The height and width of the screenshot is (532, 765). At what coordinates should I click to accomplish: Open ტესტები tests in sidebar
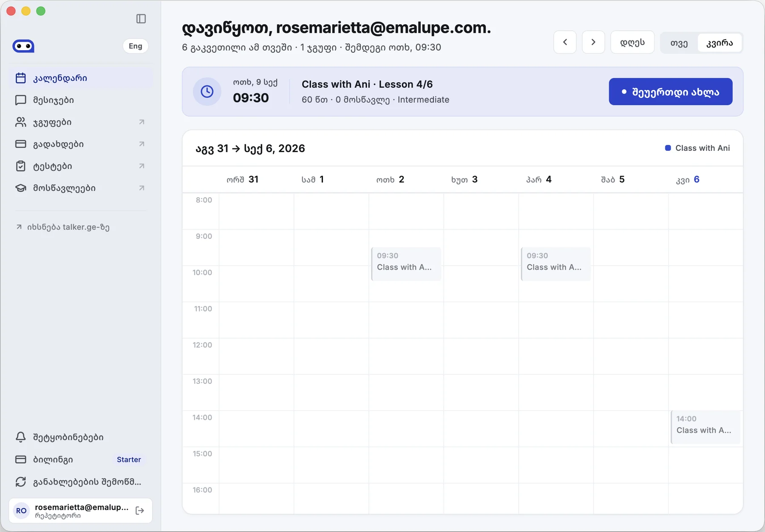click(x=81, y=166)
